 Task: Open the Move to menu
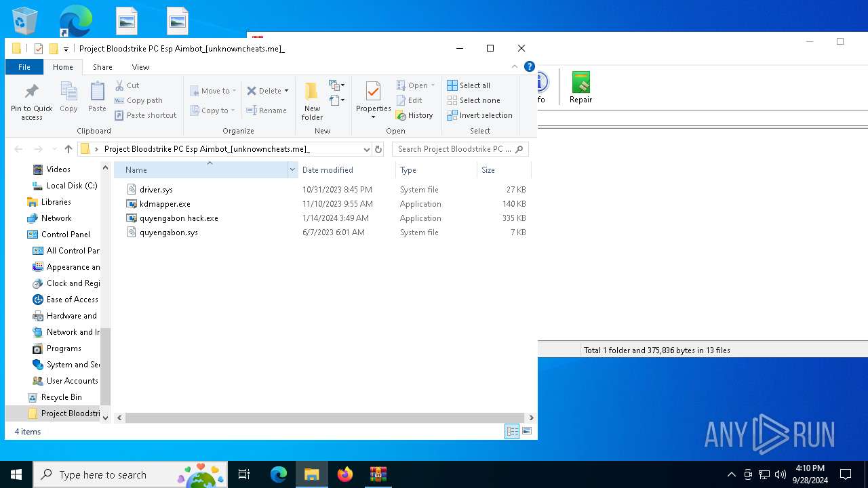[x=213, y=91]
